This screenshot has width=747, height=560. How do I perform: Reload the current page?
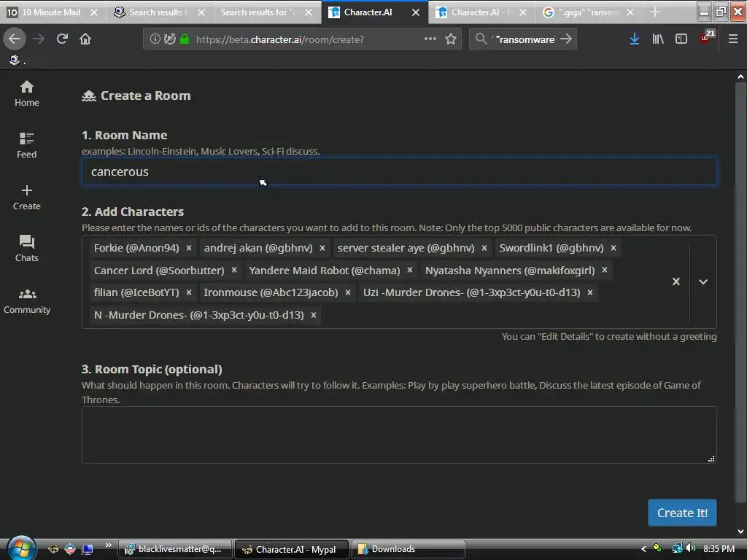[62, 39]
